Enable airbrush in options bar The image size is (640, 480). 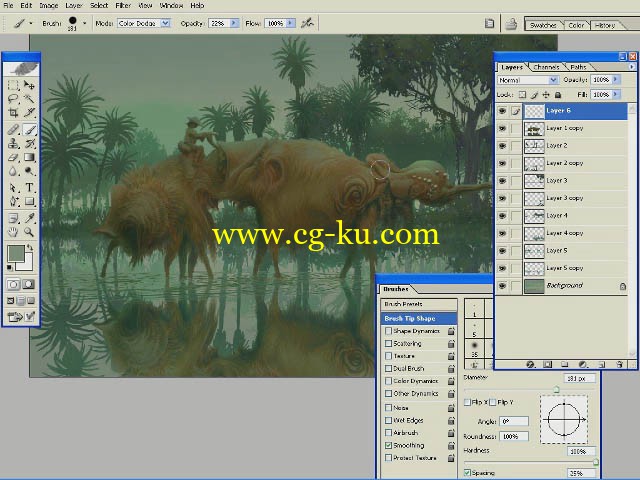point(307,24)
